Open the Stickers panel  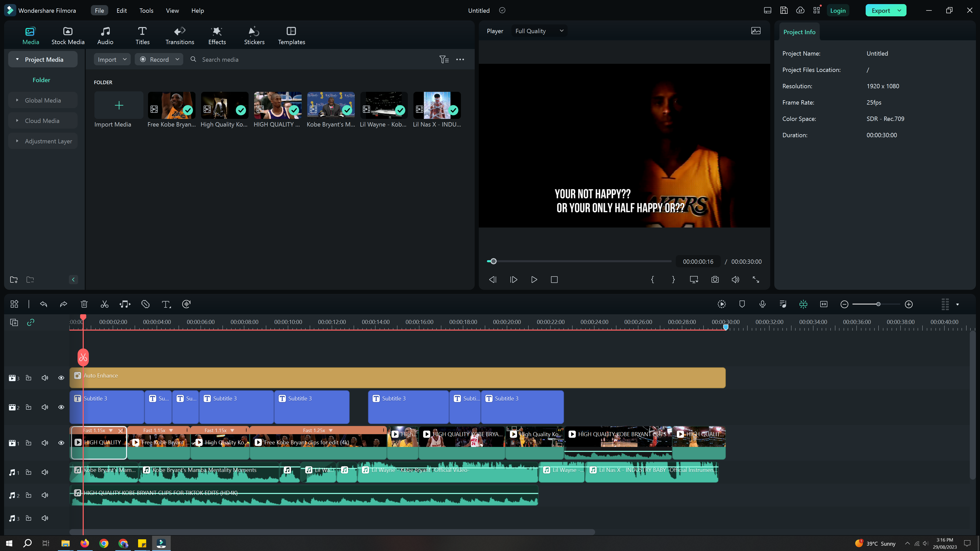click(x=254, y=35)
